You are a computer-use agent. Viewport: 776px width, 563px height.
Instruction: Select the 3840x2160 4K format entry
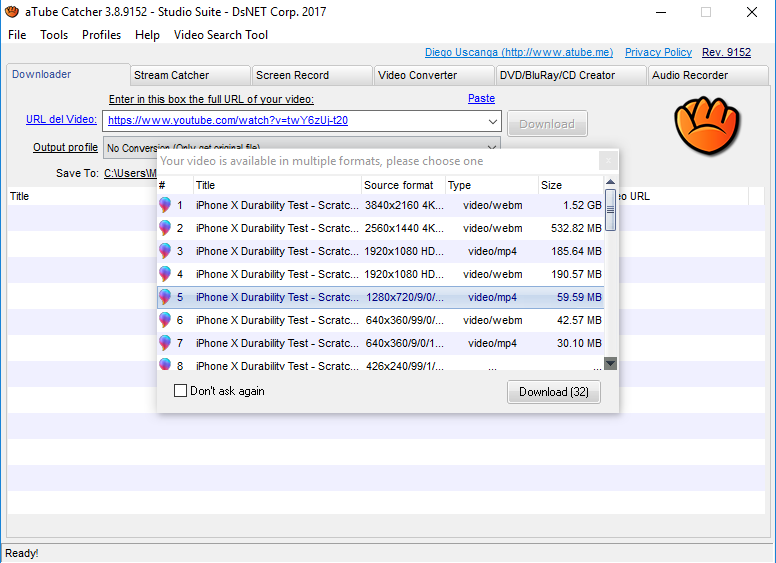(x=381, y=205)
